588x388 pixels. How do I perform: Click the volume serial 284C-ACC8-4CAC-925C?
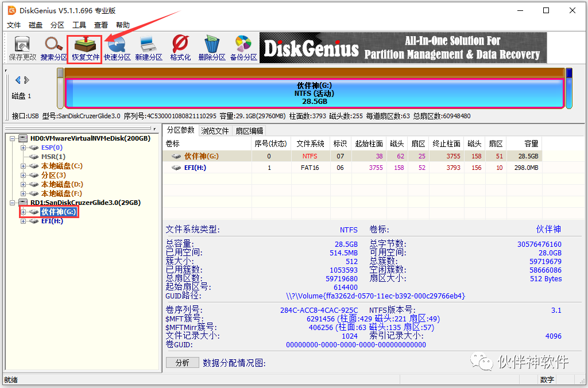click(319, 311)
